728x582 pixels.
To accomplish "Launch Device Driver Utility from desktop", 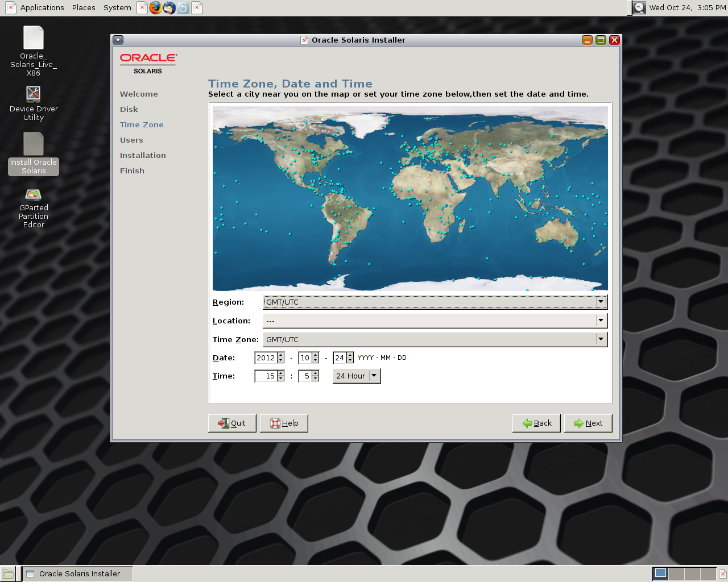I will coord(33,103).
